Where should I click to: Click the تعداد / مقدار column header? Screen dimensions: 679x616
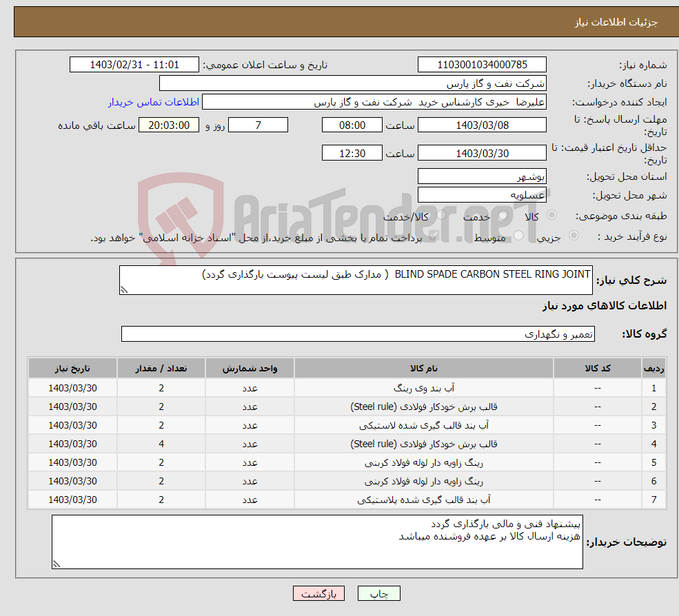point(161,369)
